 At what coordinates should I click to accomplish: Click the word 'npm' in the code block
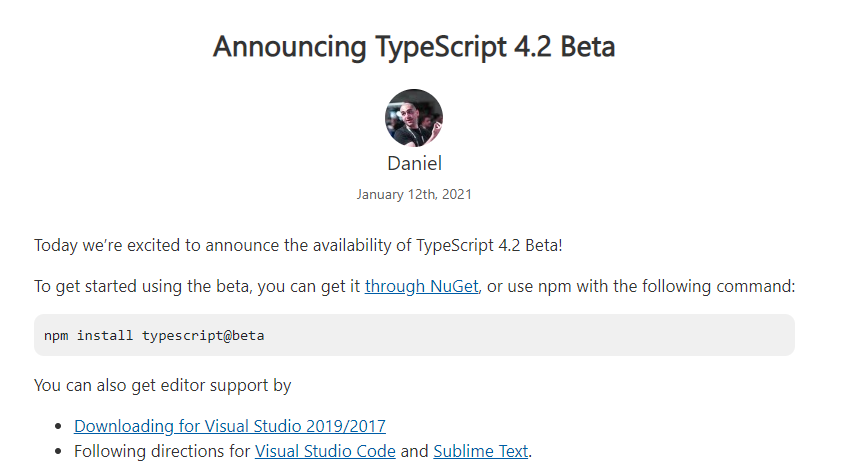pyautogui.click(x=56, y=335)
